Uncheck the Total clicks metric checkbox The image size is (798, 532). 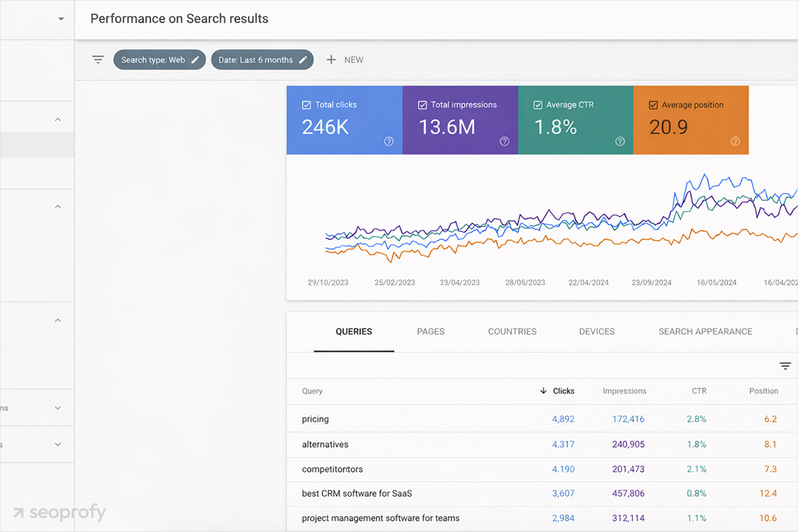pos(306,104)
